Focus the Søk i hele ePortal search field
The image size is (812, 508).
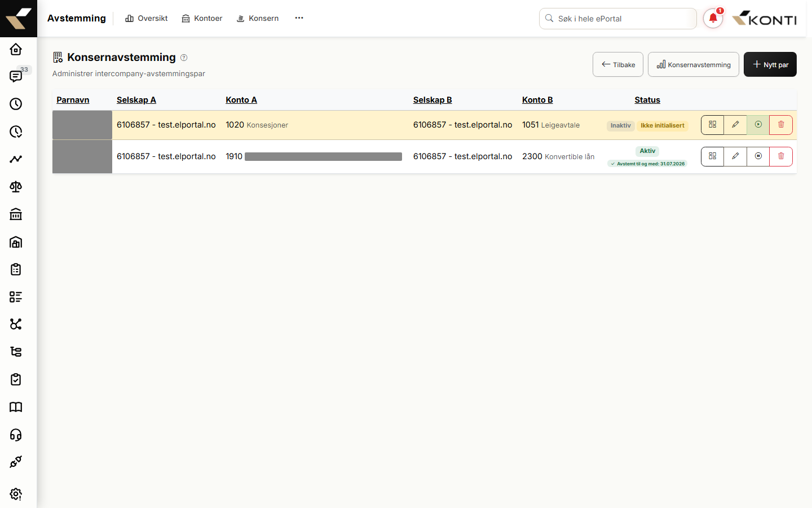click(618, 19)
